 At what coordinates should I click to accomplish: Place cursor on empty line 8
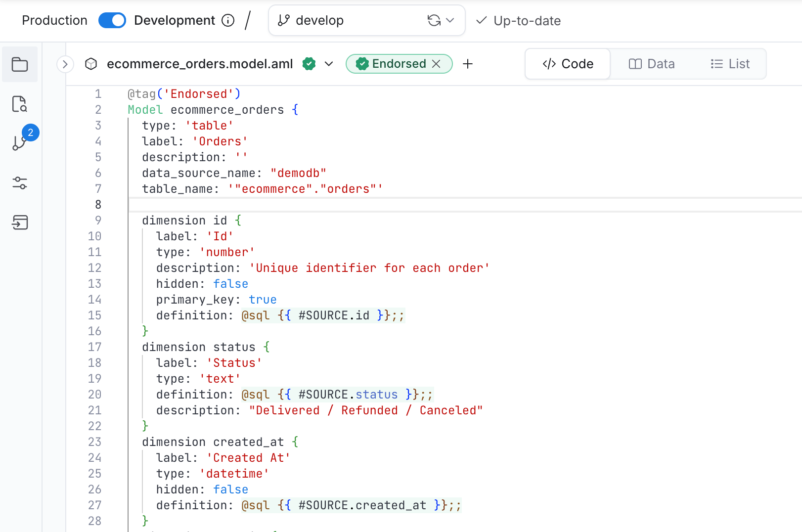pos(465,205)
